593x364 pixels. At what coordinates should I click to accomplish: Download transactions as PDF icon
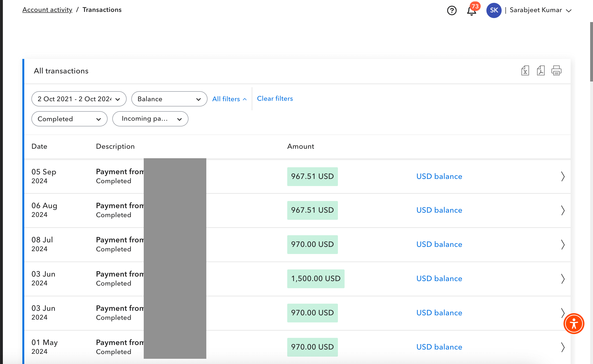541,71
